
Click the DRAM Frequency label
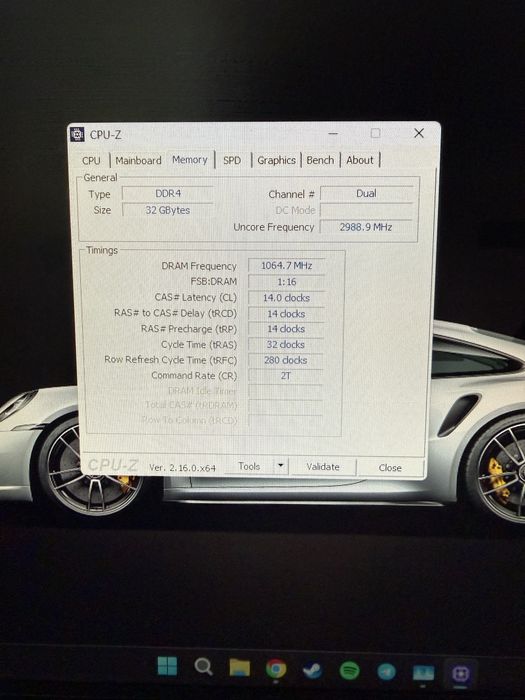(199, 266)
